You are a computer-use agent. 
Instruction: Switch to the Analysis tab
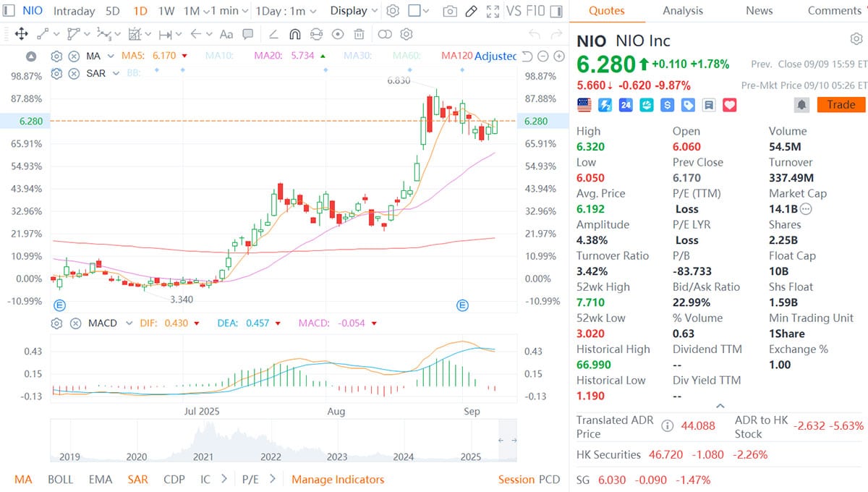[681, 11]
